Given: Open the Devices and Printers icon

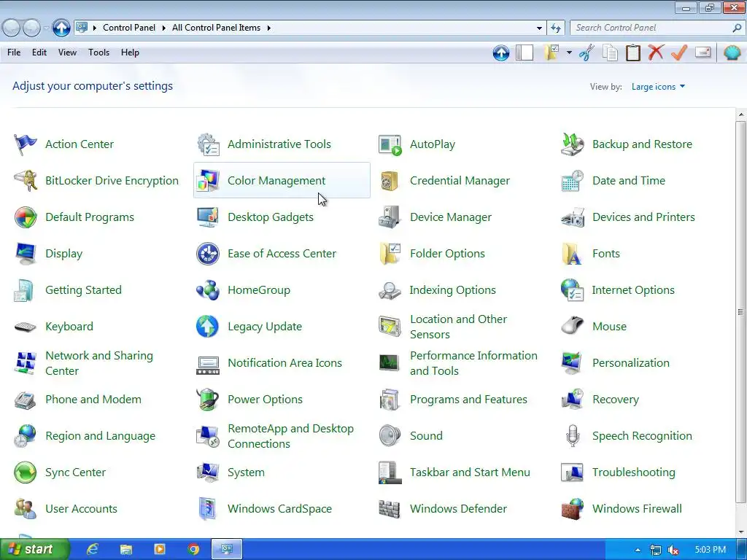Looking at the screenshot, I should pos(572,217).
